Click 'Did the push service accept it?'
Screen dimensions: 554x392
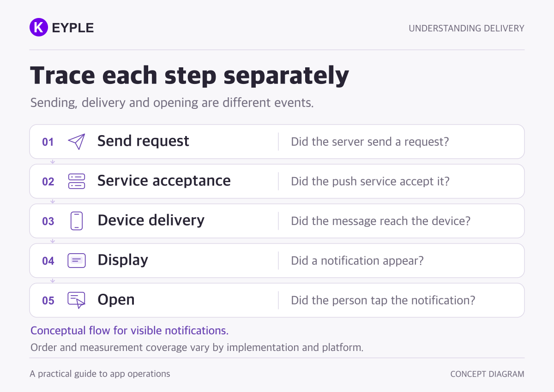tap(370, 181)
